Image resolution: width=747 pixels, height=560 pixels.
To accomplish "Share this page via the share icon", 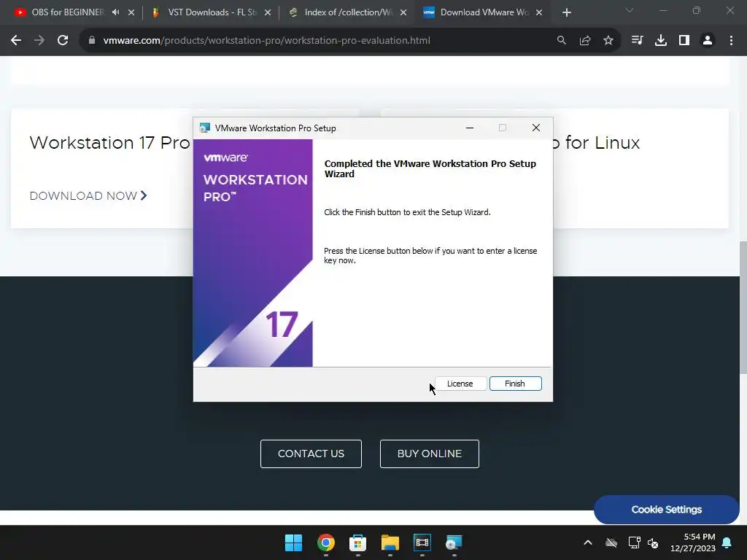I will (585, 41).
